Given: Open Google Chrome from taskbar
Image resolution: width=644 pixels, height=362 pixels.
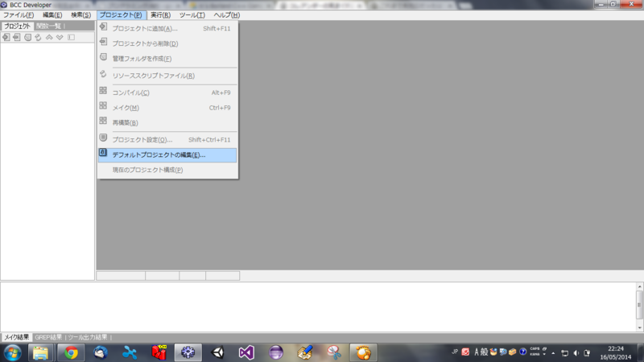Looking at the screenshot, I should [71, 353].
